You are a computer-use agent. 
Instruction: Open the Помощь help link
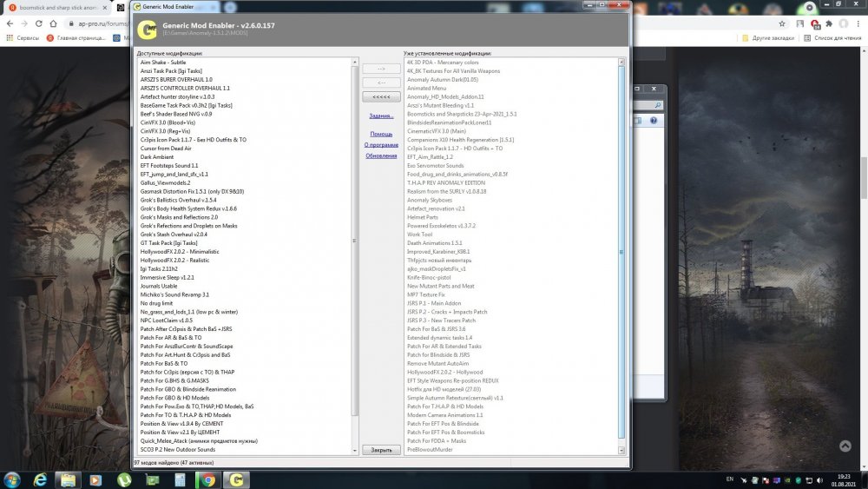click(x=381, y=134)
